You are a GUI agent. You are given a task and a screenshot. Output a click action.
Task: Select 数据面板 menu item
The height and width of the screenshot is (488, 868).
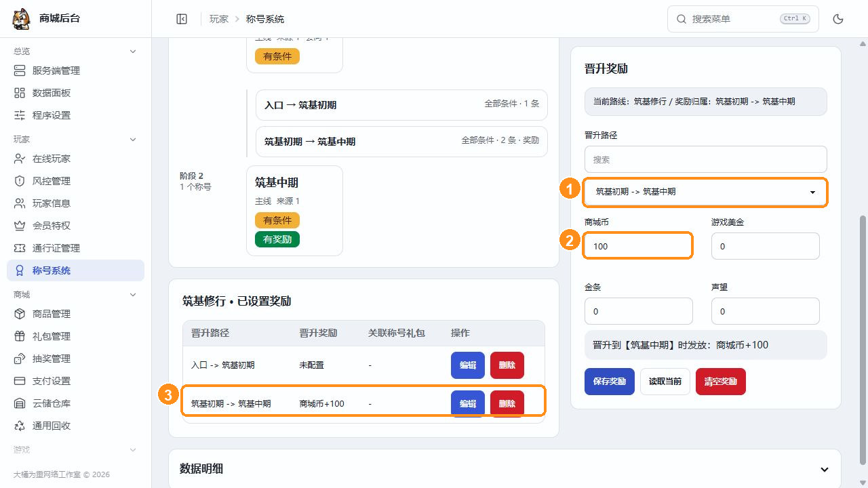pos(75,93)
